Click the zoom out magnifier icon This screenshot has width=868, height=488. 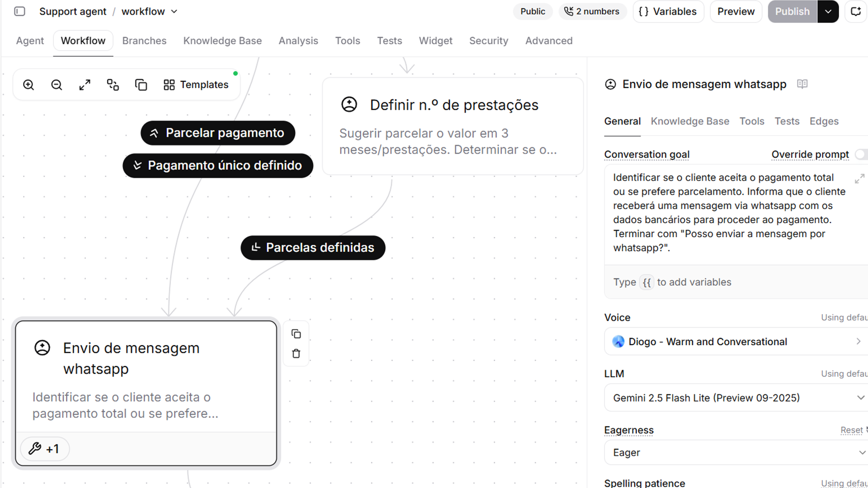click(x=57, y=85)
